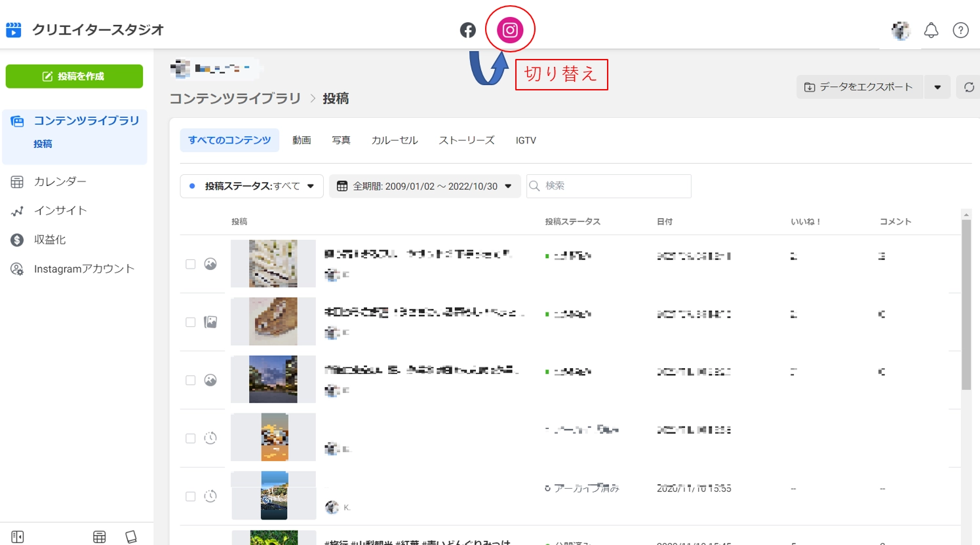Viewport: 980px width, 545px height.
Task: Click the Instagramアカウント sidebar icon
Action: [x=17, y=269]
